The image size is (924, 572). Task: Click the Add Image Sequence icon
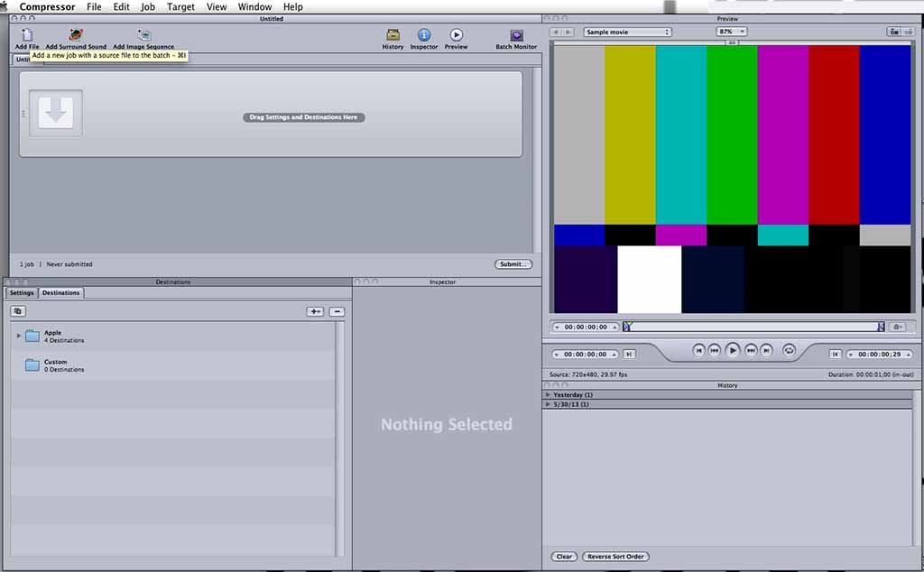coord(143,35)
